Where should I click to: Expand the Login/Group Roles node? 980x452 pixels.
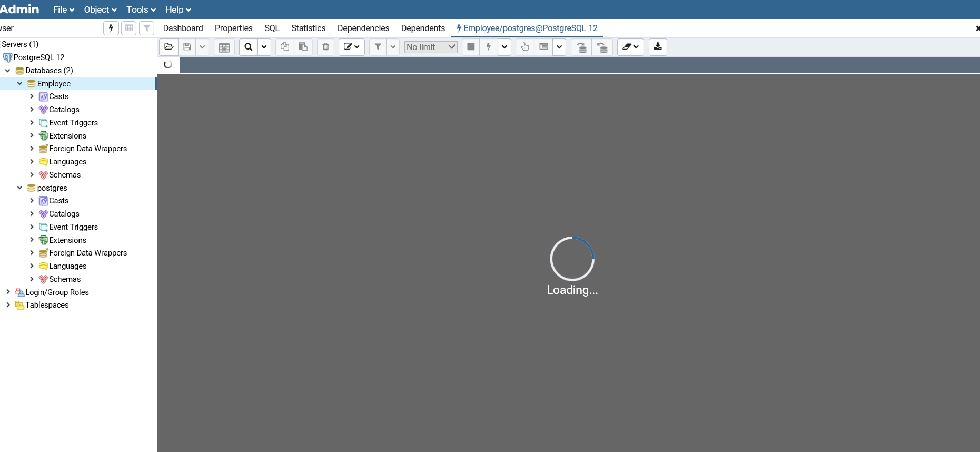(8, 292)
